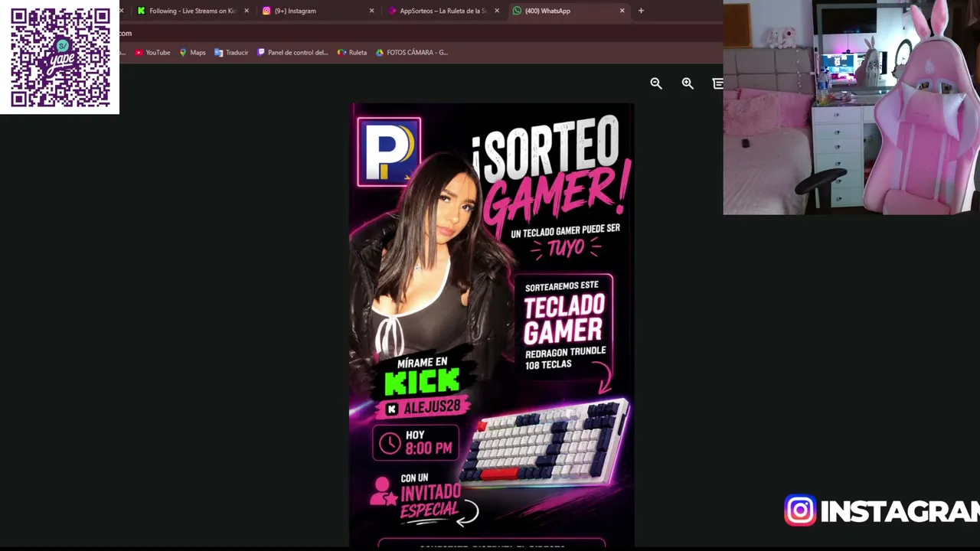Close the Instagram tab

click(372, 11)
